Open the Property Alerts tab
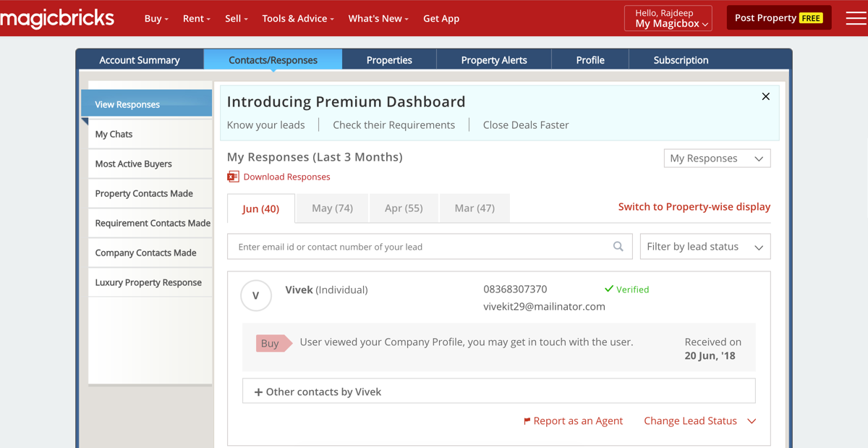This screenshot has height=448, width=868. (493, 60)
